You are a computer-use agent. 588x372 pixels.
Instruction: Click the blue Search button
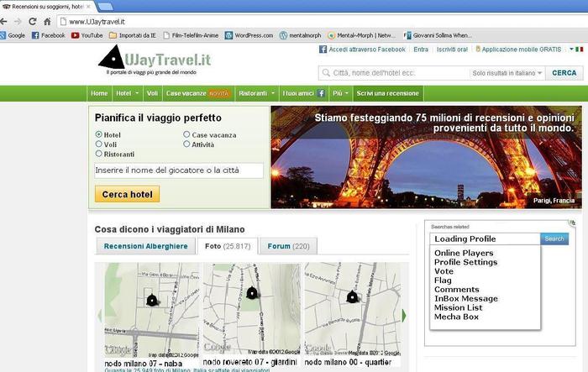point(554,238)
